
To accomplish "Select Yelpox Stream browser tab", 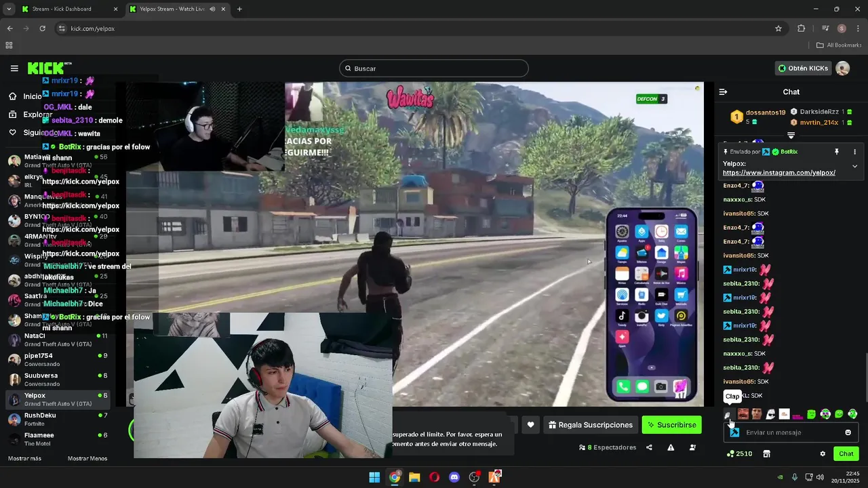I will pos(176,9).
